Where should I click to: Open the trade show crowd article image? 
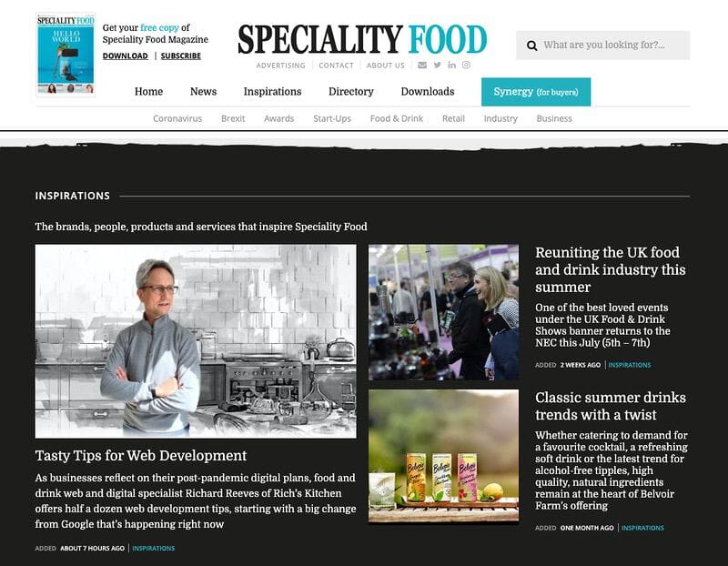(x=443, y=312)
